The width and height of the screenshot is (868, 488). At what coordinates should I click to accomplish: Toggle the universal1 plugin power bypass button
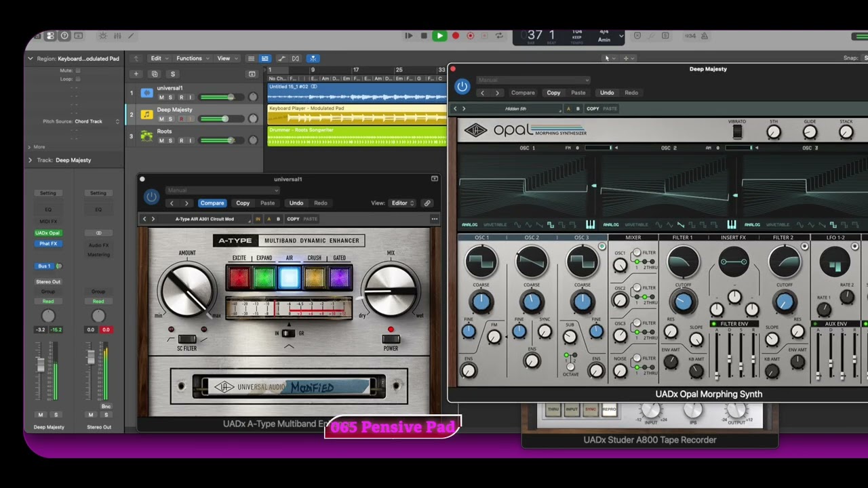click(x=151, y=197)
